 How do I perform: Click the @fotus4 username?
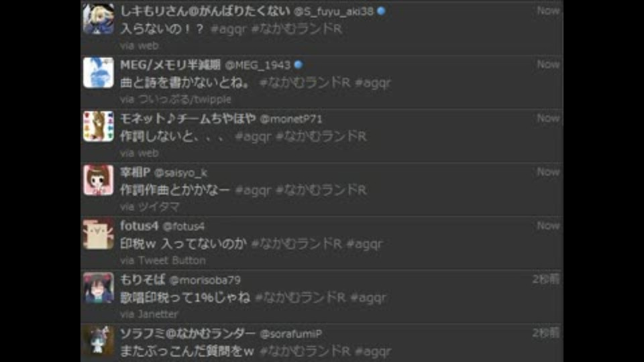[x=184, y=226]
